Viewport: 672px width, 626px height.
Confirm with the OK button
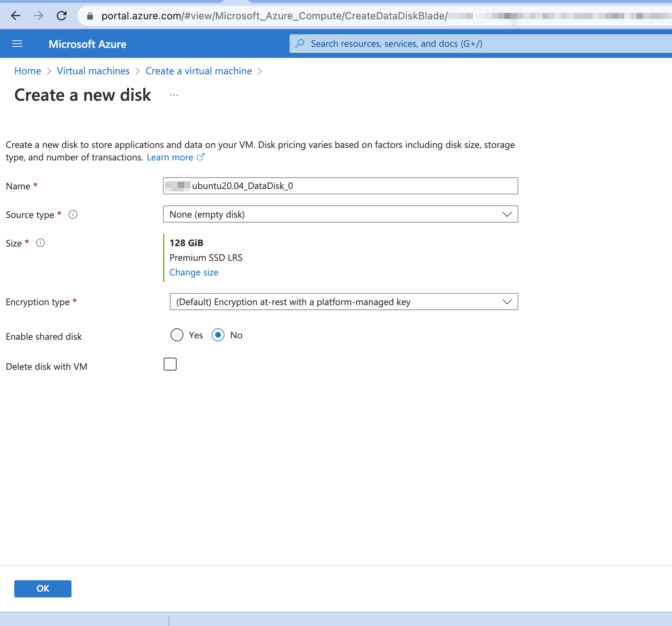(43, 588)
